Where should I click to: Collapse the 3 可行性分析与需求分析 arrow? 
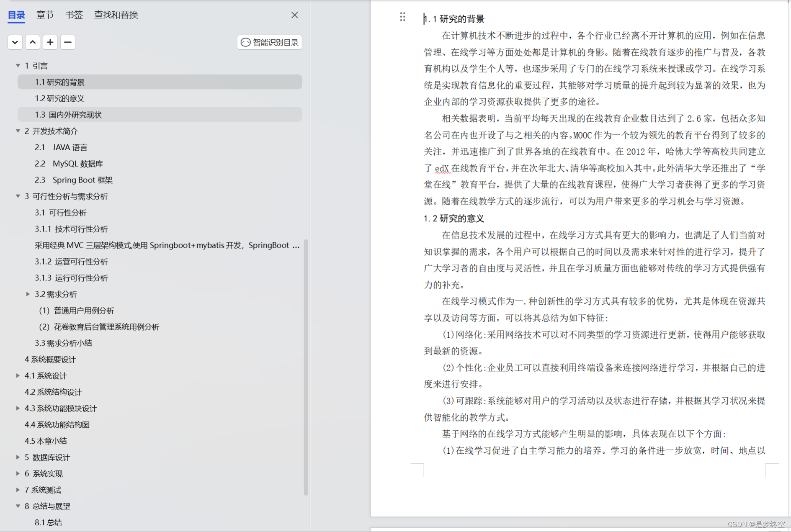pyautogui.click(x=18, y=196)
